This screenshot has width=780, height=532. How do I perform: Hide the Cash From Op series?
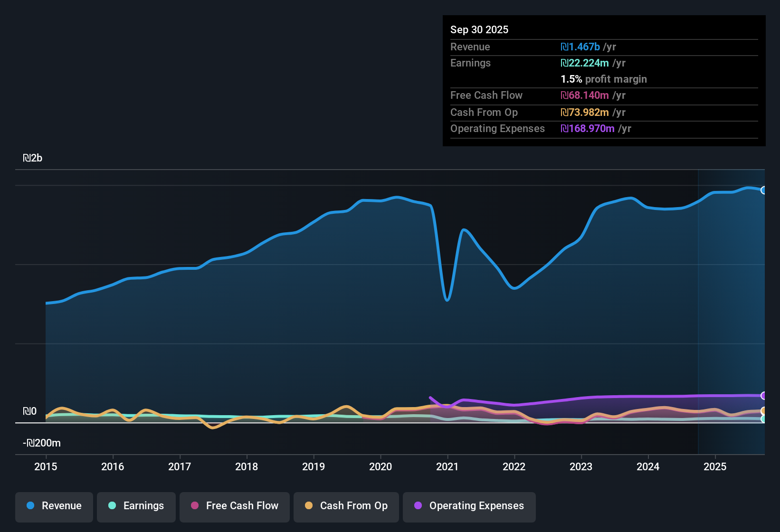346,507
